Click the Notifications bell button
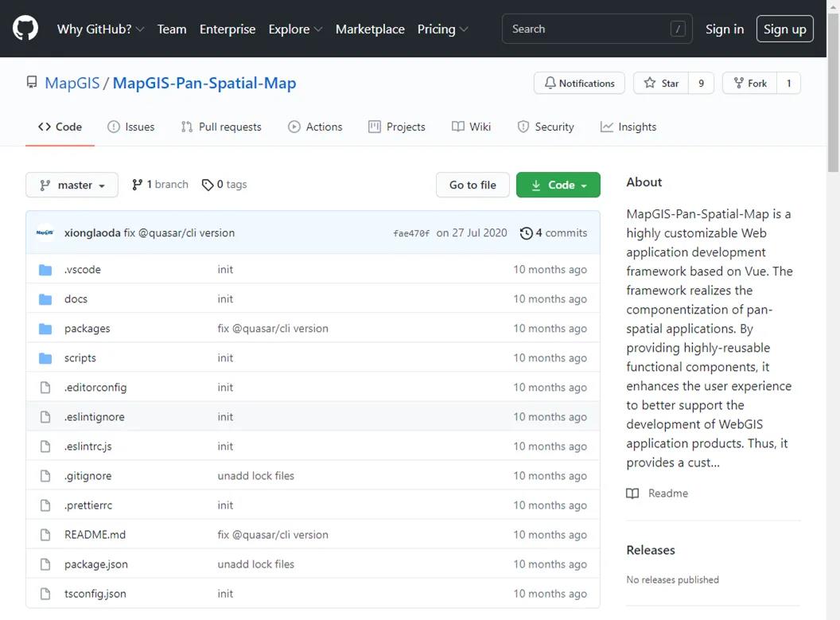The width and height of the screenshot is (840, 620). pos(579,84)
